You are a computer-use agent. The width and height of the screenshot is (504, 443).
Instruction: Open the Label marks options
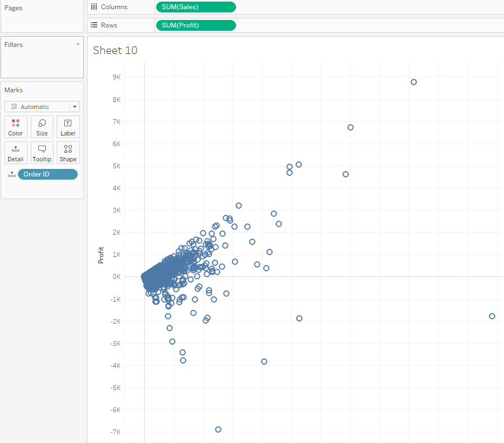tap(68, 127)
